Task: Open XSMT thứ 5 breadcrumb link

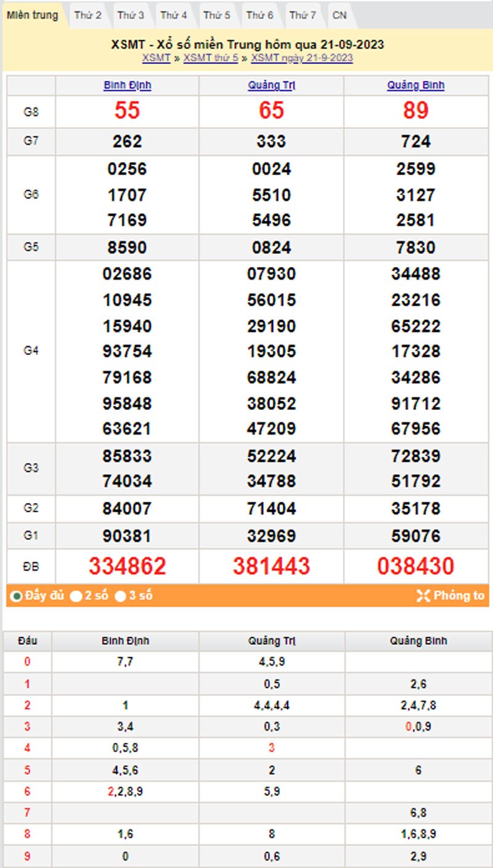Action: [214, 59]
